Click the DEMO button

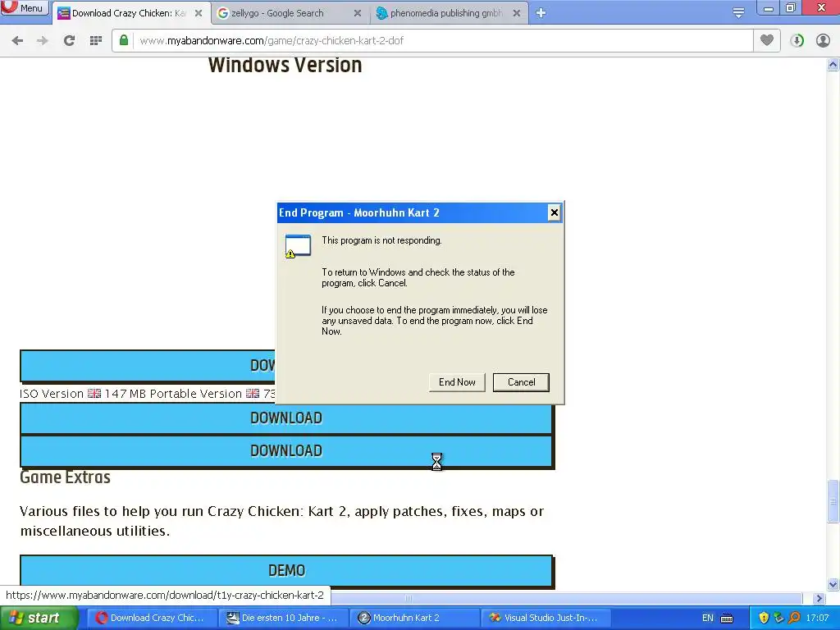[286, 571]
